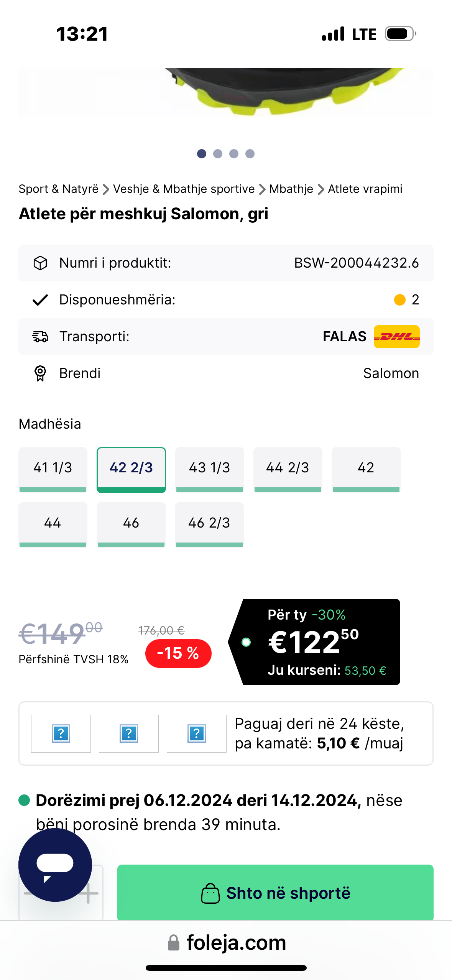This screenshot has width=452, height=980.
Task: Select size 43 1/3
Action: click(x=209, y=469)
